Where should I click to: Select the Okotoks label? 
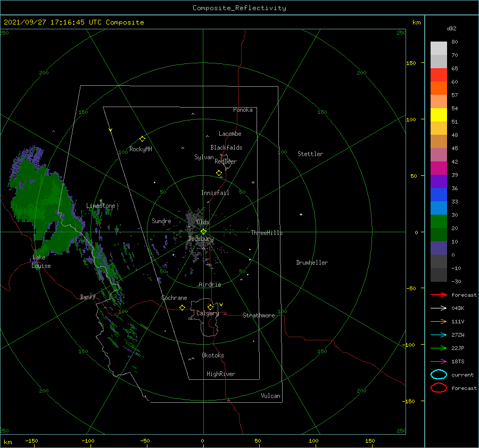(x=213, y=355)
